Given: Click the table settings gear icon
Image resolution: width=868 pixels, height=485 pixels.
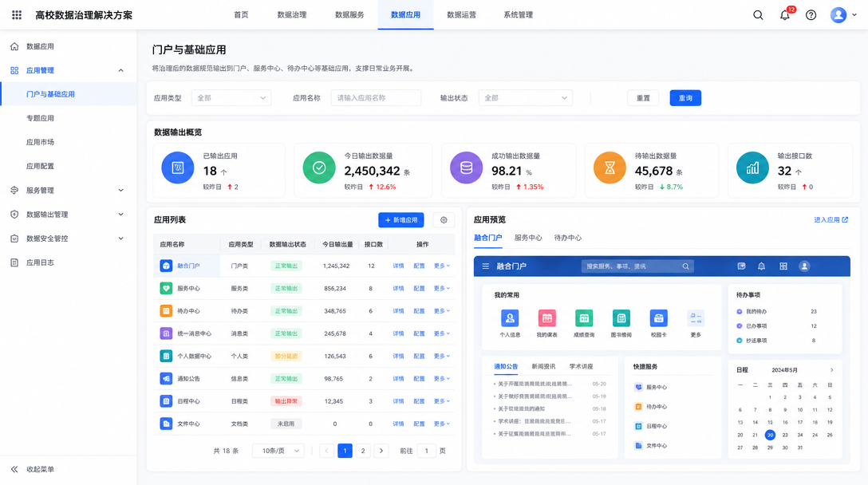Looking at the screenshot, I should click(444, 220).
